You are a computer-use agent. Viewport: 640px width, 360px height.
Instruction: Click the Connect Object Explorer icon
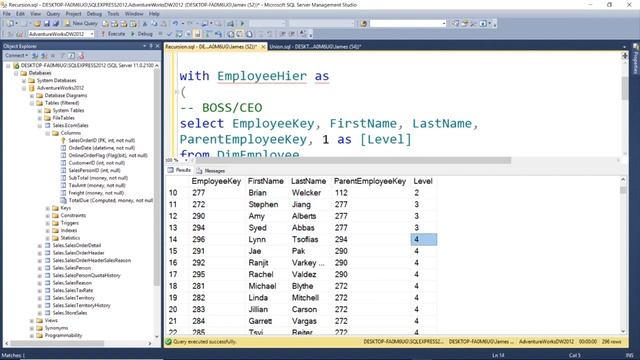35,56
